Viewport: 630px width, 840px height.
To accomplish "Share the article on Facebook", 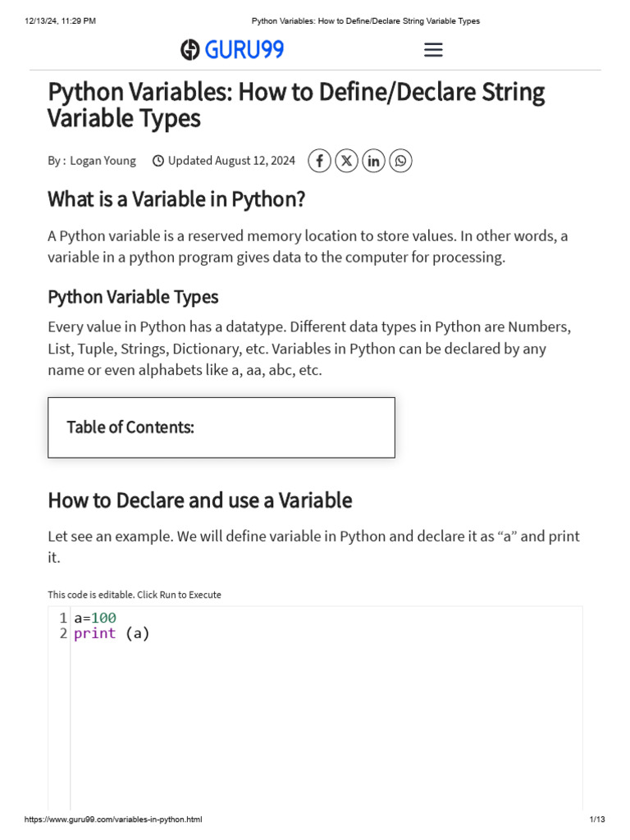I will [x=320, y=161].
